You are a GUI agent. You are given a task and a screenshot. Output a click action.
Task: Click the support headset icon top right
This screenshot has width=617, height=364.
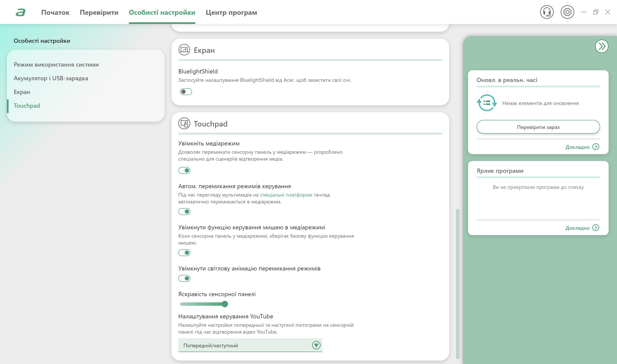coord(547,12)
